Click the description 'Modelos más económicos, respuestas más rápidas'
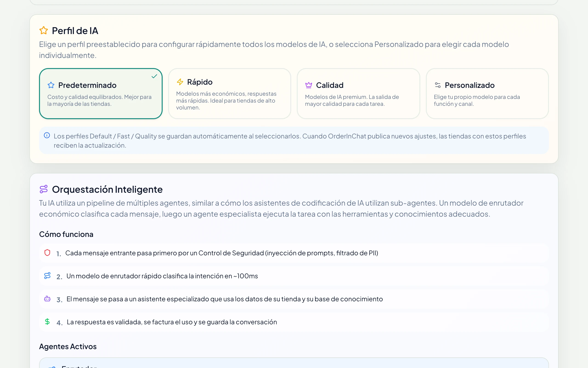The height and width of the screenshot is (368, 588). (226, 97)
